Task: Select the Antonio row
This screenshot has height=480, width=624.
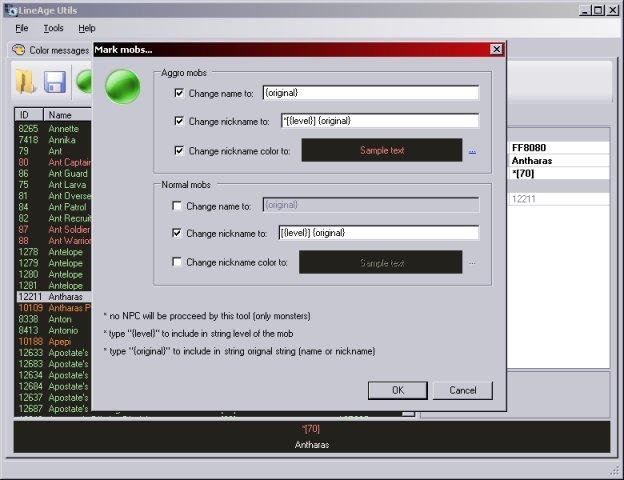Action: tap(53, 330)
